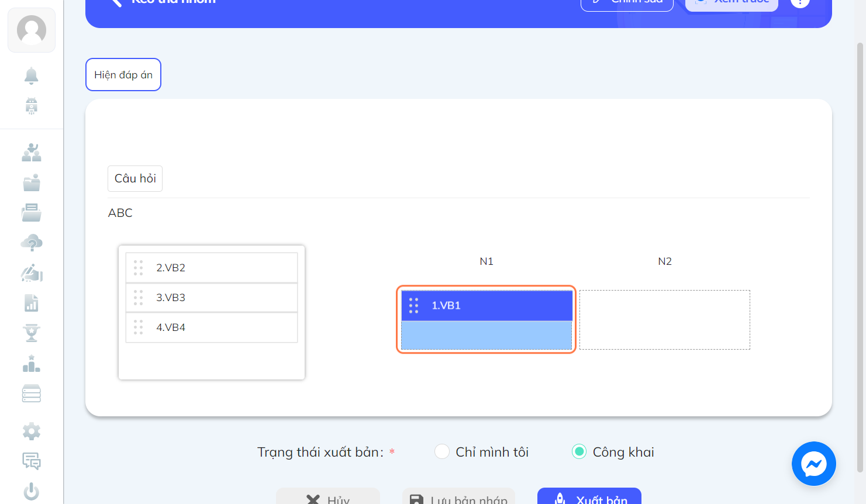Open the user profile avatar
The width and height of the screenshot is (866, 504).
point(32,30)
